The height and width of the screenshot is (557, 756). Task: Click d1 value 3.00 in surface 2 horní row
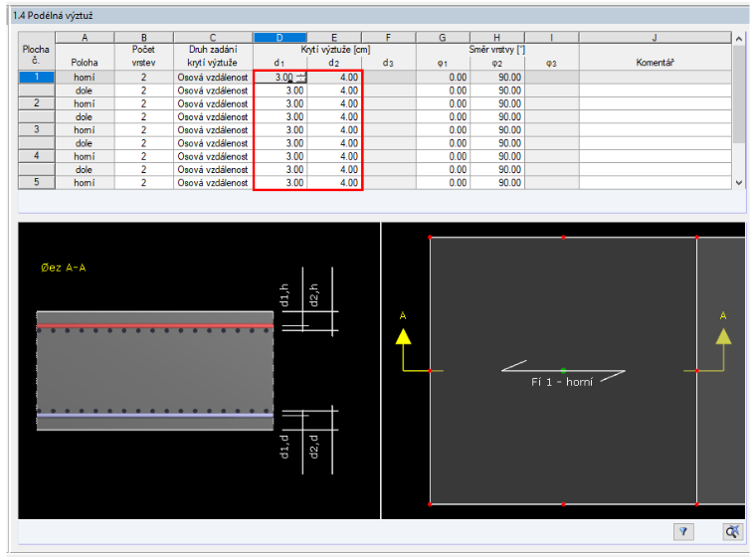click(x=281, y=103)
